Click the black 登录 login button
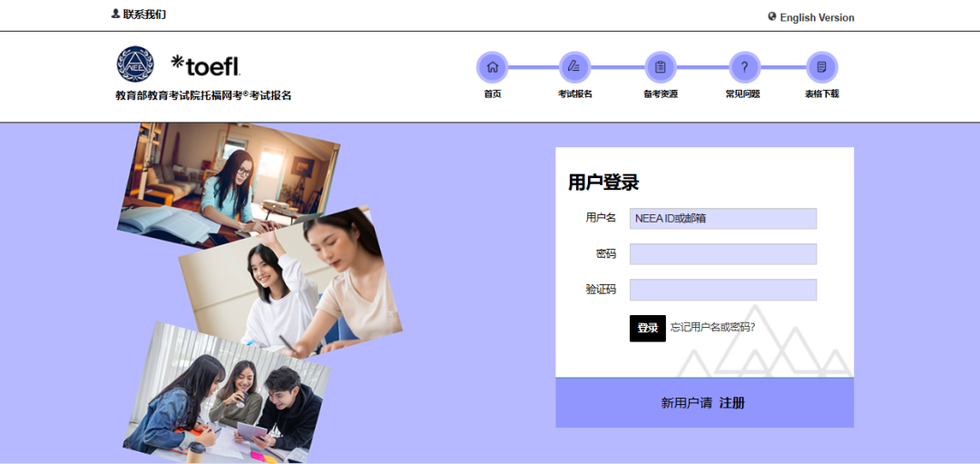Screen dimensions: 980x464 648,328
